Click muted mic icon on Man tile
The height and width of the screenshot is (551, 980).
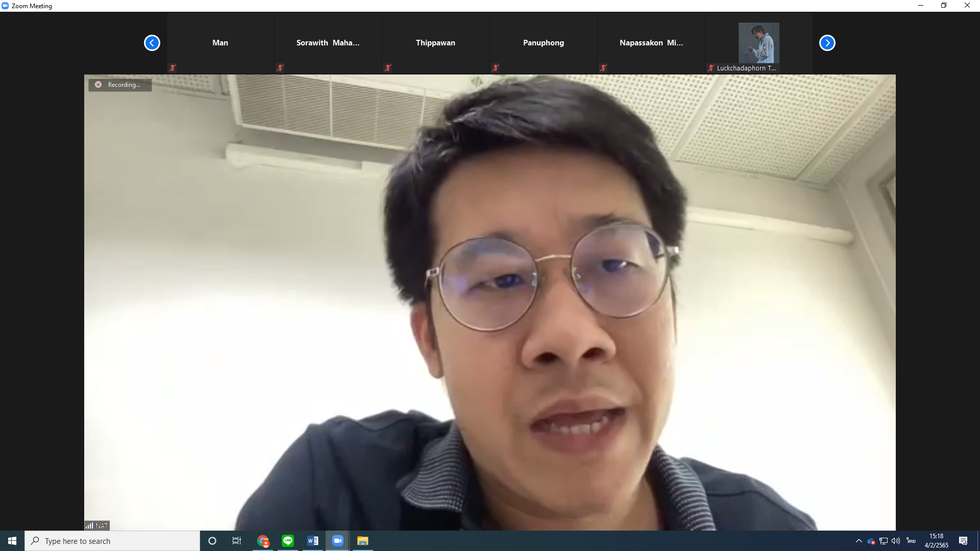click(x=173, y=68)
